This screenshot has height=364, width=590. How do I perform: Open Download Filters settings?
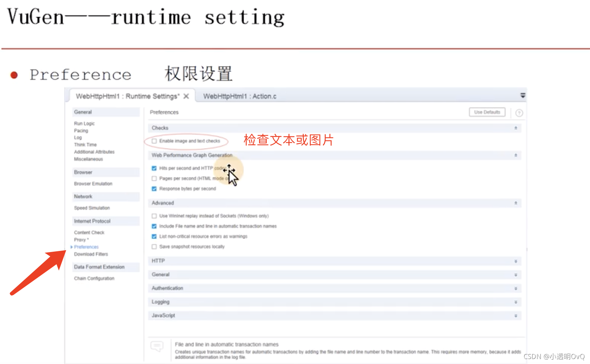(91, 254)
